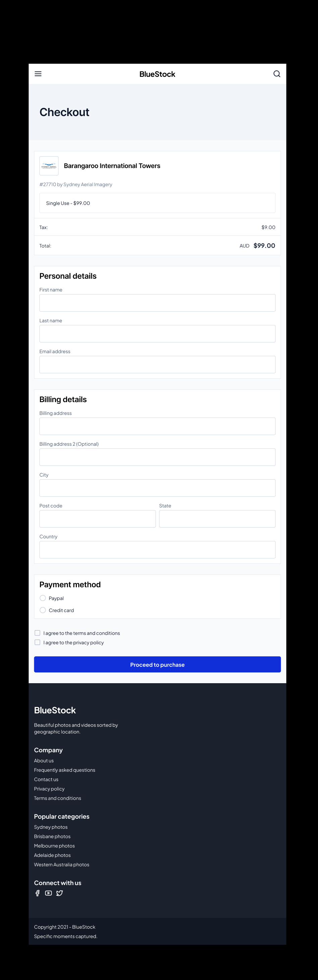Open the Single Use license dropdown

pyautogui.click(x=157, y=203)
